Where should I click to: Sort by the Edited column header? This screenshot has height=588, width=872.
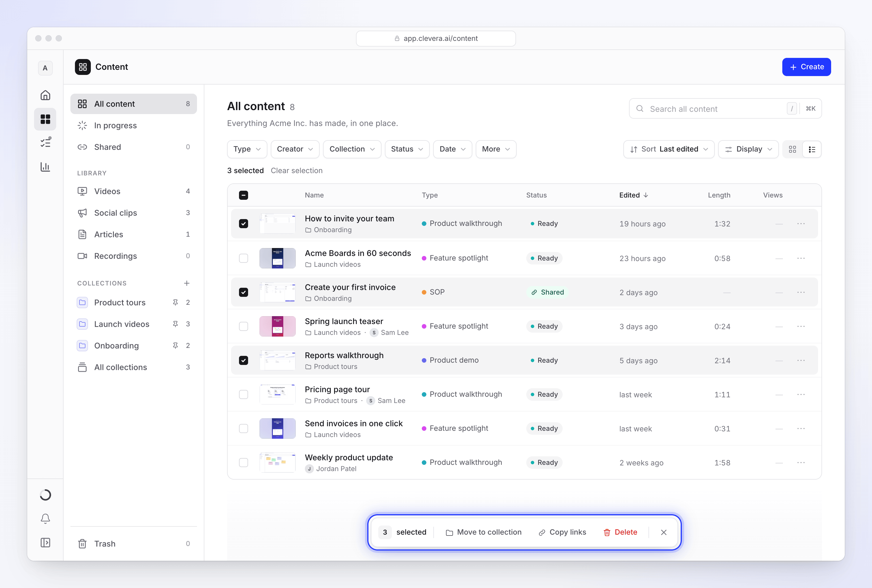(634, 195)
